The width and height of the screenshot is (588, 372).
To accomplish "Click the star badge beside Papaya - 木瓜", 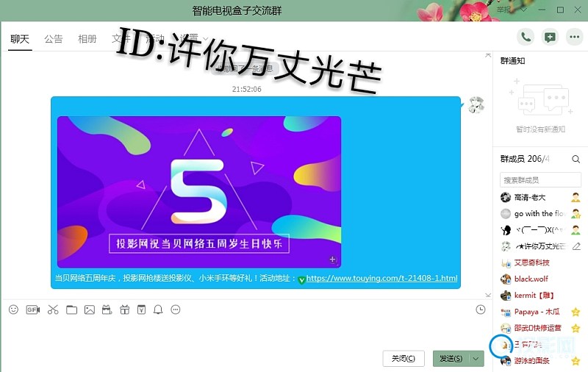I will click(576, 312).
